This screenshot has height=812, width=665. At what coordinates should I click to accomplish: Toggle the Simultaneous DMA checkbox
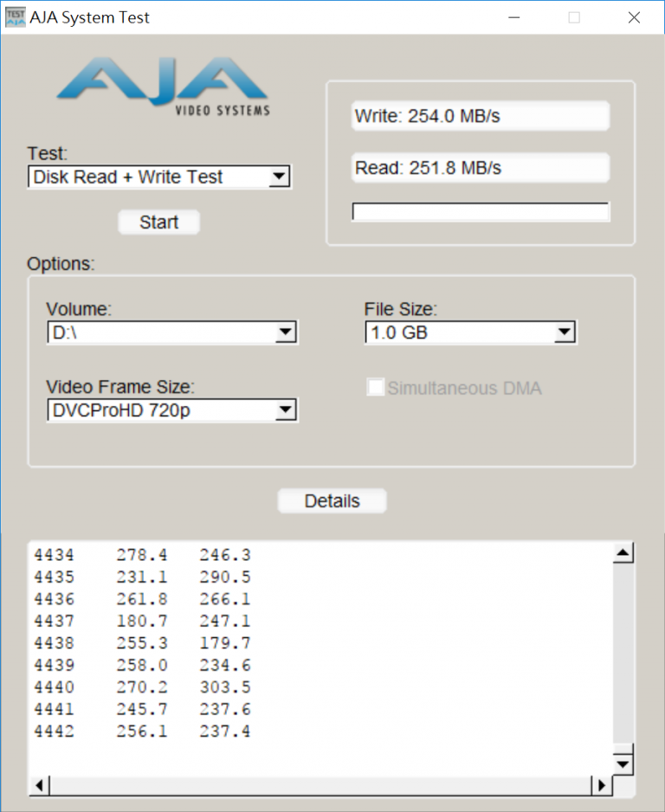coord(375,387)
